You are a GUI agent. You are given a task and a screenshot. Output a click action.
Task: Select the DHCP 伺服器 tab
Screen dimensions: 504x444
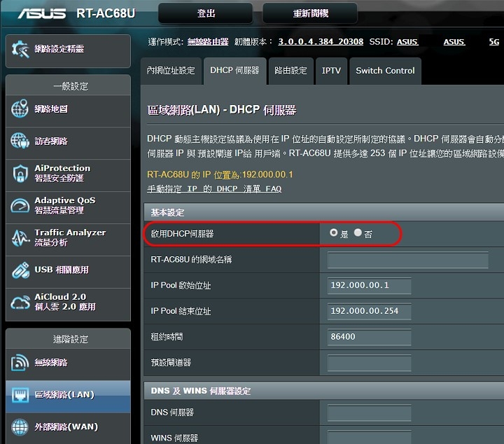tap(235, 71)
